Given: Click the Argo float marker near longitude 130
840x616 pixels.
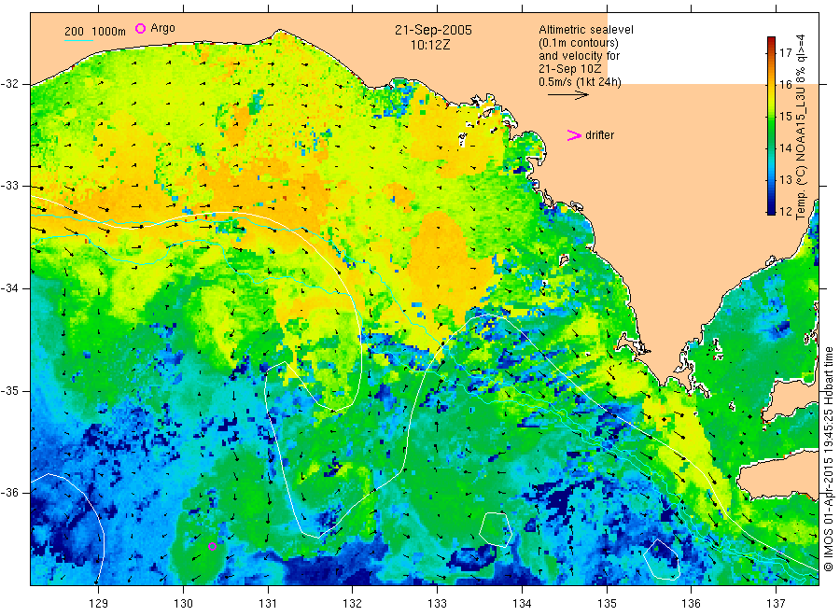Looking at the screenshot, I should (x=212, y=546).
